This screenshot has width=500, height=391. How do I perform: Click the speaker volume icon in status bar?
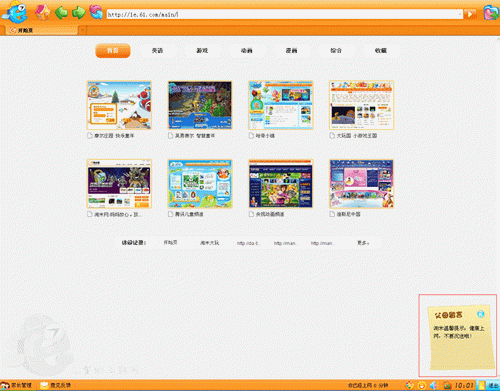coord(434,385)
